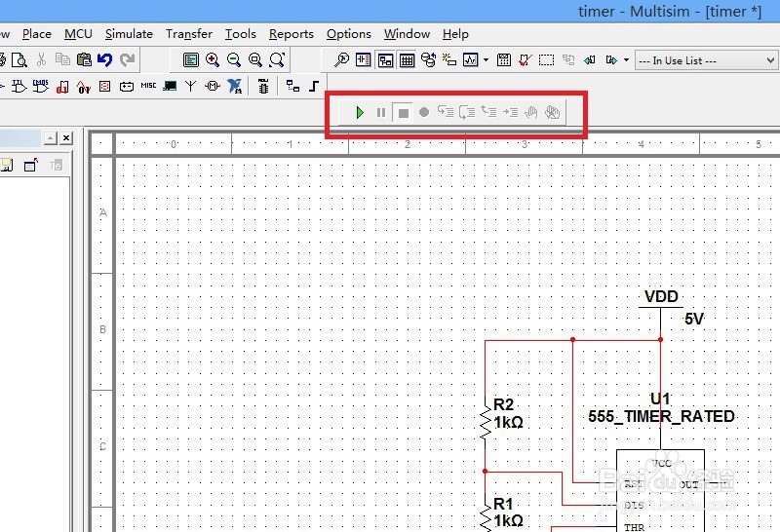Click the Step Over debug icon

[467, 112]
